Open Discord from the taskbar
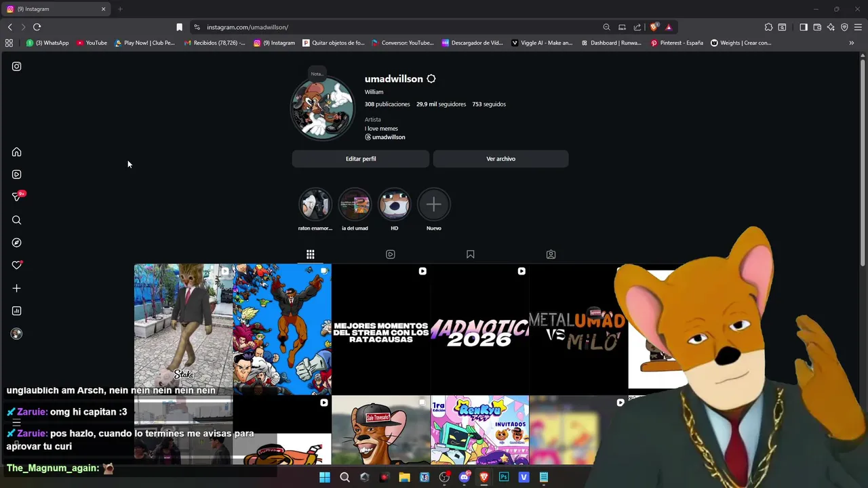The width and height of the screenshot is (868, 488). point(465,477)
